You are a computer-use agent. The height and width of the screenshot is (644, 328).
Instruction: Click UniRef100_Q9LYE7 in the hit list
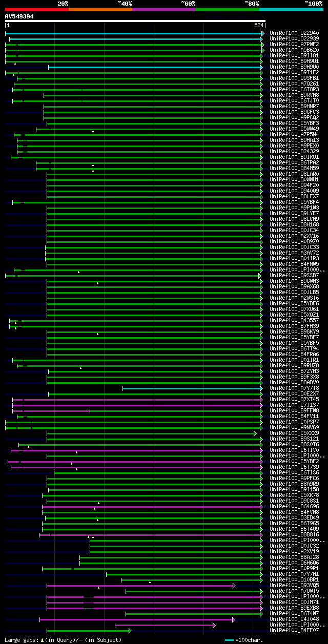coord(294,214)
